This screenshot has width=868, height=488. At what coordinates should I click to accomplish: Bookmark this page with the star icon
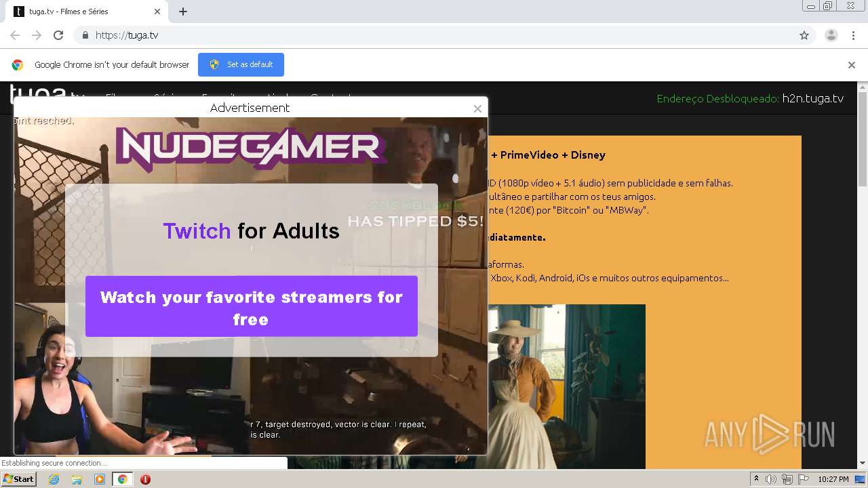804,35
